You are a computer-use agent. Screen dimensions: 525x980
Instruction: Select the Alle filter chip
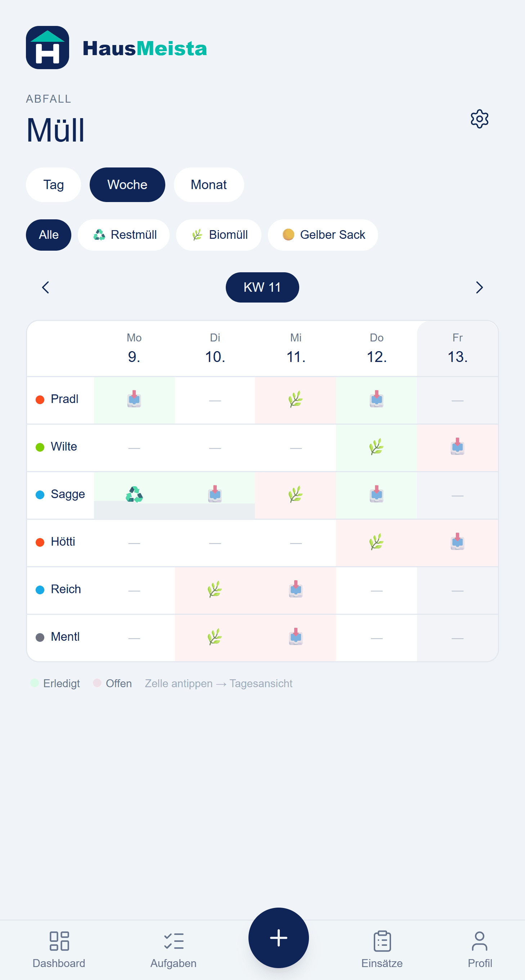pos(49,235)
